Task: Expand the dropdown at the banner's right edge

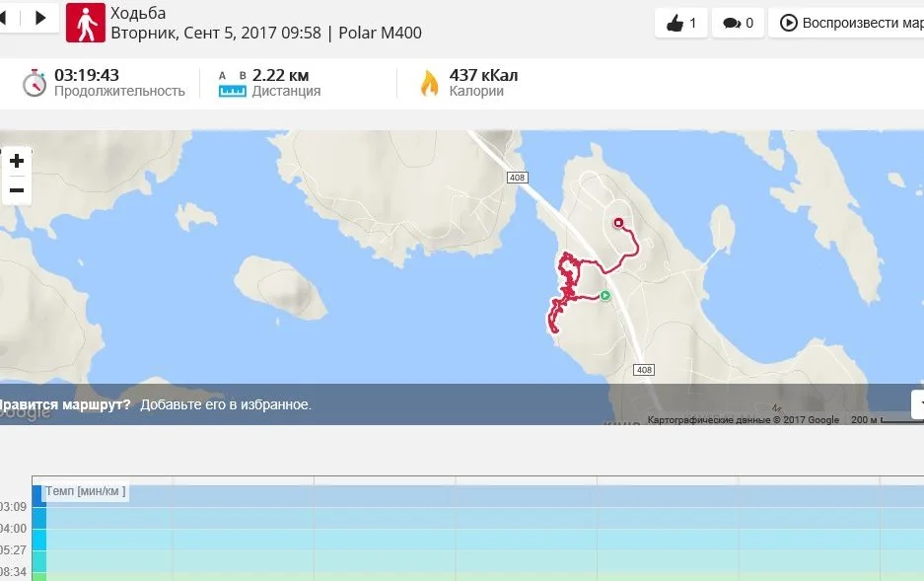Action: 918,403
